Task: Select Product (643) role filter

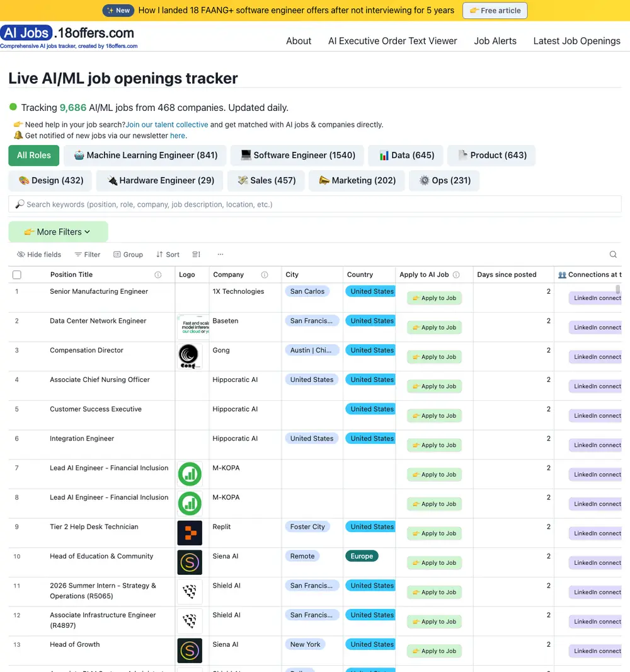Action: pyautogui.click(x=491, y=155)
